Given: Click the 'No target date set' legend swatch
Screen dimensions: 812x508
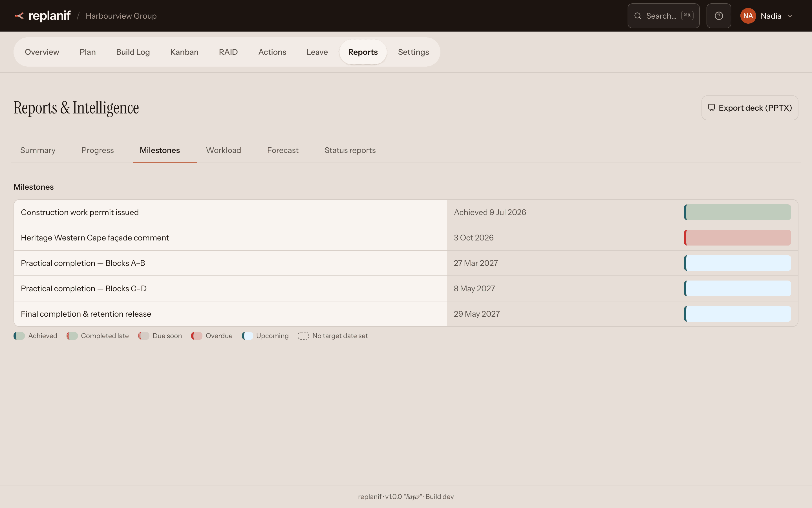Looking at the screenshot, I should click(x=303, y=336).
